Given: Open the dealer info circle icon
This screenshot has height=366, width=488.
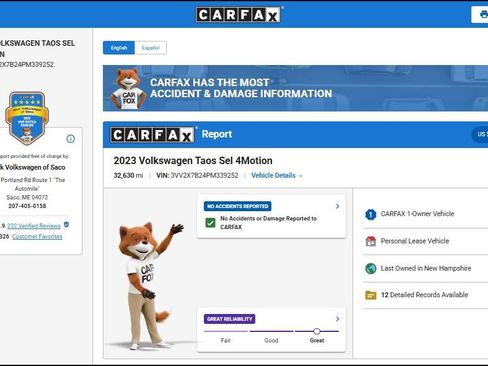Looking at the screenshot, I should pyautogui.click(x=71, y=139).
